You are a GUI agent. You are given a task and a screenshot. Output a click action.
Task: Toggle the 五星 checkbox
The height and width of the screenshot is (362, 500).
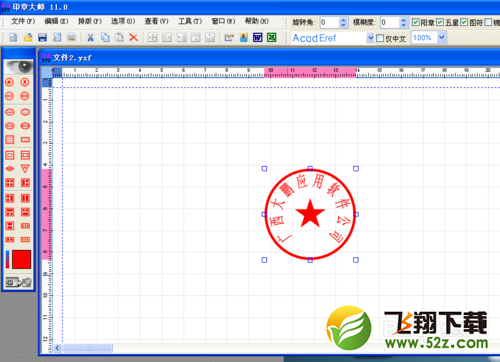pyautogui.click(x=440, y=22)
